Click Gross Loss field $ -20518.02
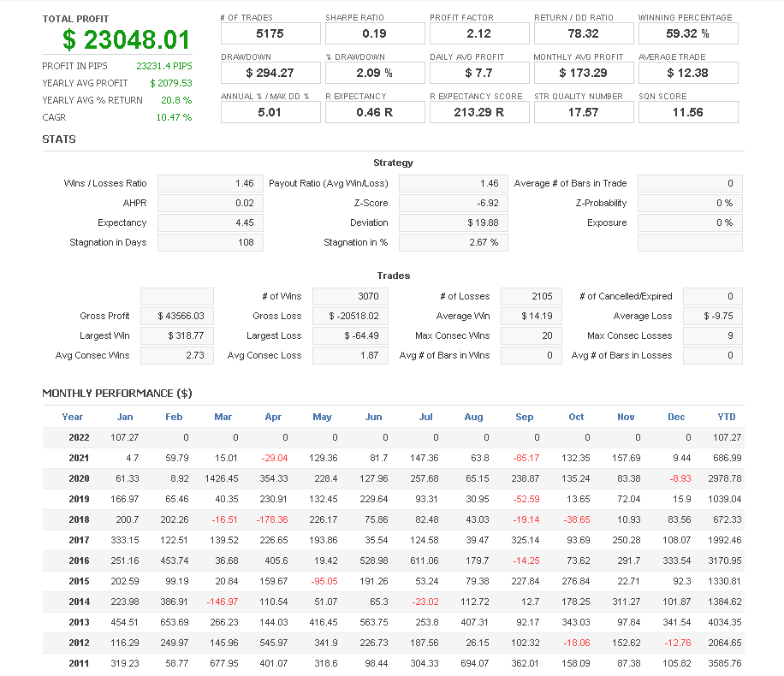784x676 pixels. coord(351,316)
